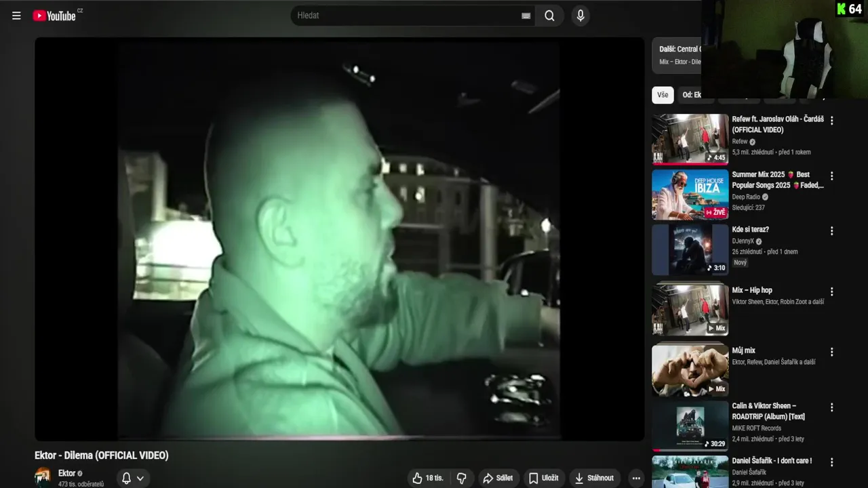This screenshot has width=868, height=488.
Task: Open options menu for I don't care video
Action: 832,463
